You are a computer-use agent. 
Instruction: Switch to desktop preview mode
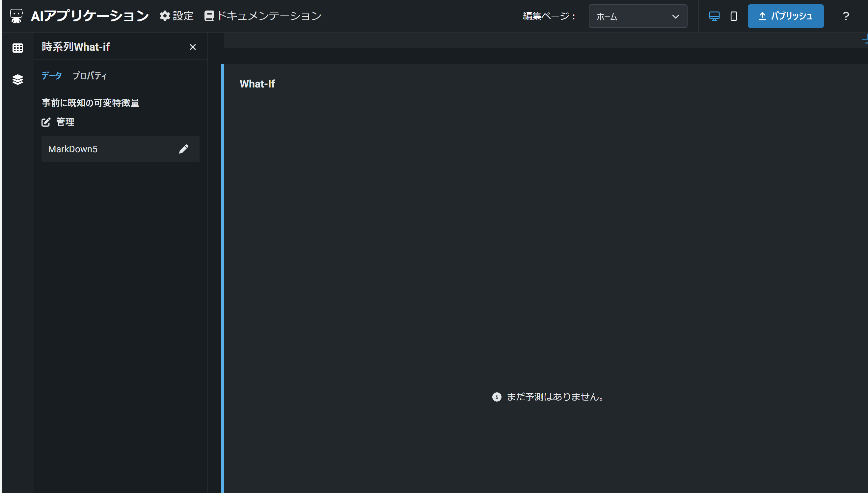[x=714, y=16]
